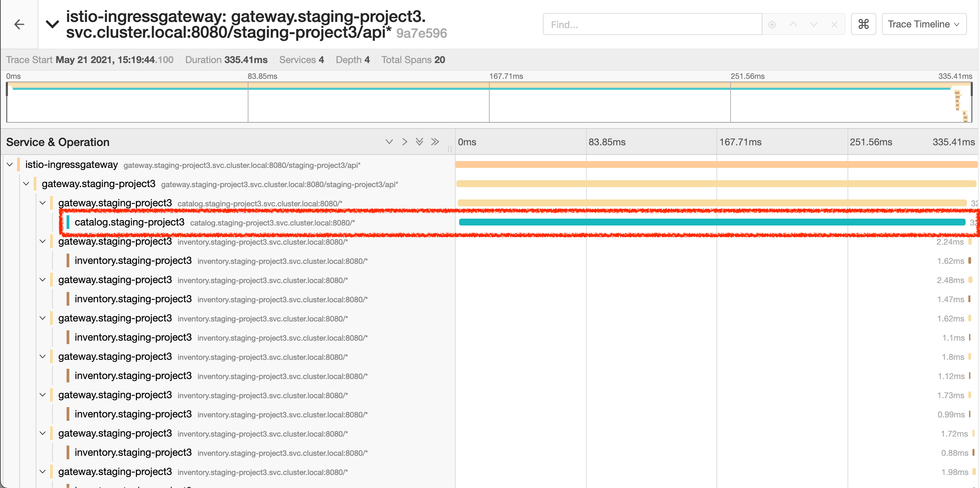
Task: Open the Trace Timeline view dropdown
Action: (x=924, y=24)
